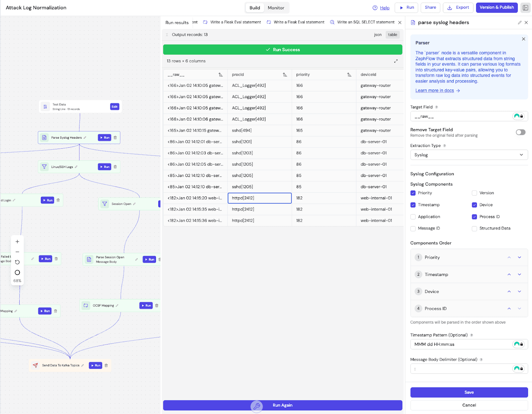The height and width of the screenshot is (414, 532).
Task: Click the teal swatch in the Target Field input
Action: [516, 116]
